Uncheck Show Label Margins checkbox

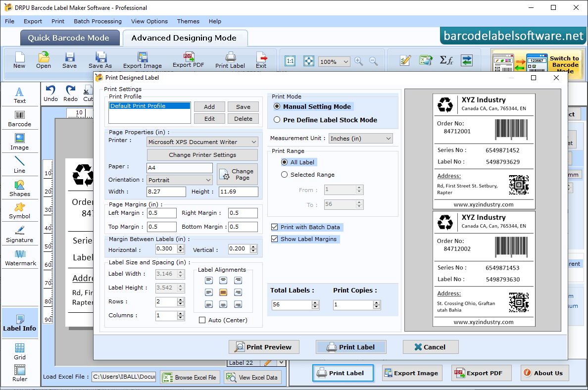[x=275, y=239]
